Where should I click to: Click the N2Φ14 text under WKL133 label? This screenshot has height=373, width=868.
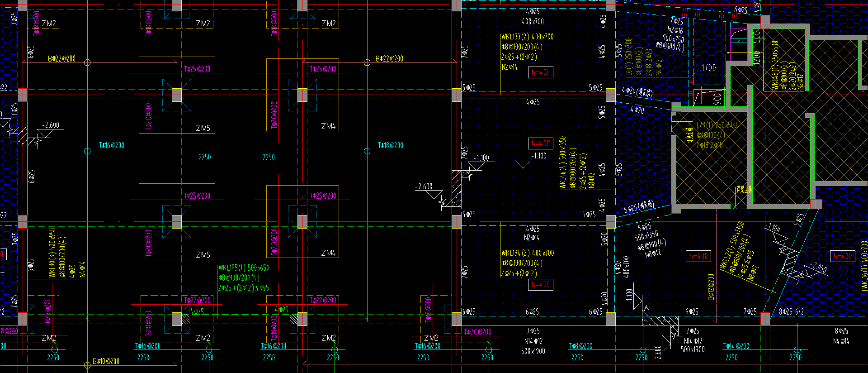click(509, 67)
